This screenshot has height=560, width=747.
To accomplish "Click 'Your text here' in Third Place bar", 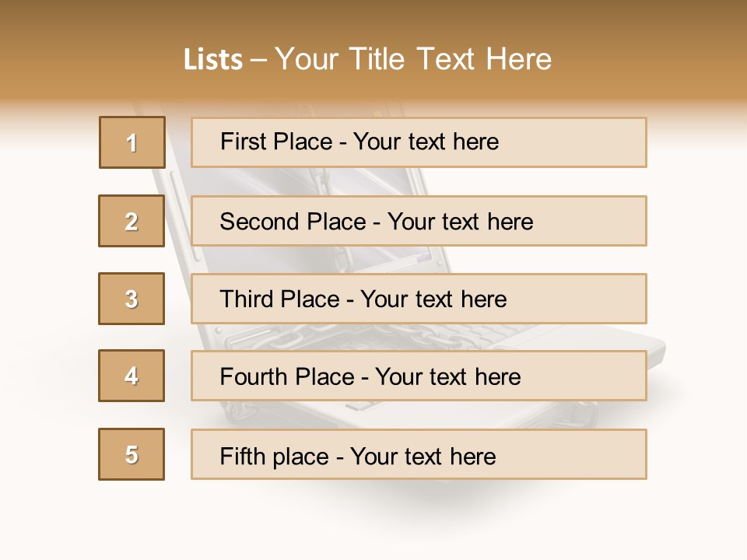I will click(x=433, y=299).
